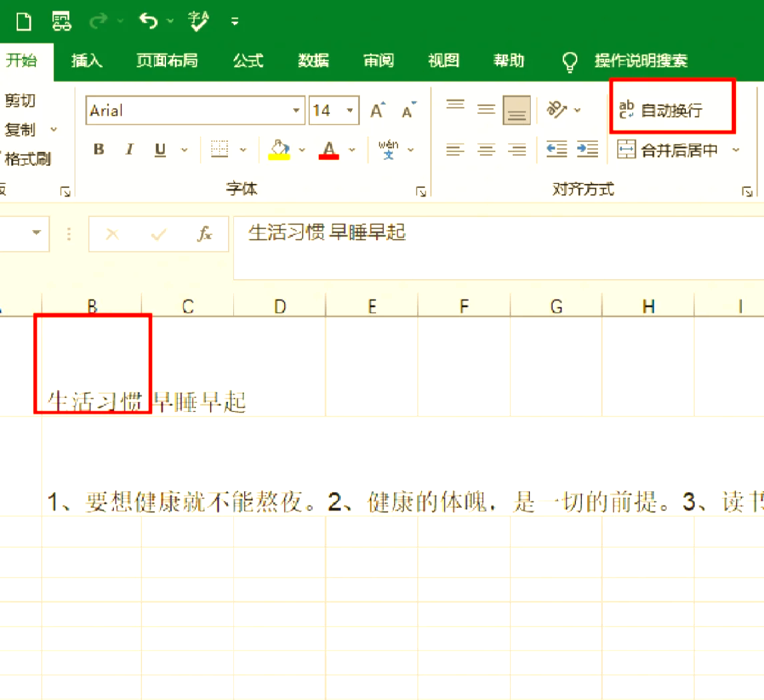Screen dimensions: 764x700
Task: Click the new blank workbook icon
Action: pos(24,21)
